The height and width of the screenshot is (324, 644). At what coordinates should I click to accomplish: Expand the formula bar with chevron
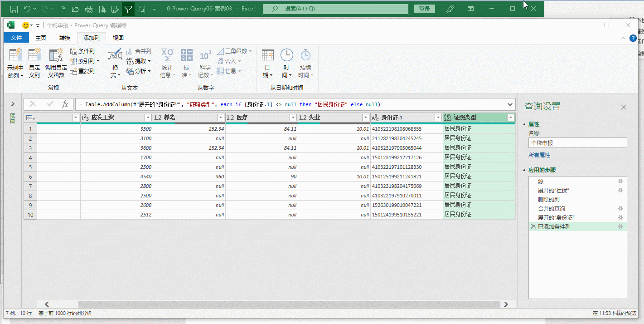[511, 104]
